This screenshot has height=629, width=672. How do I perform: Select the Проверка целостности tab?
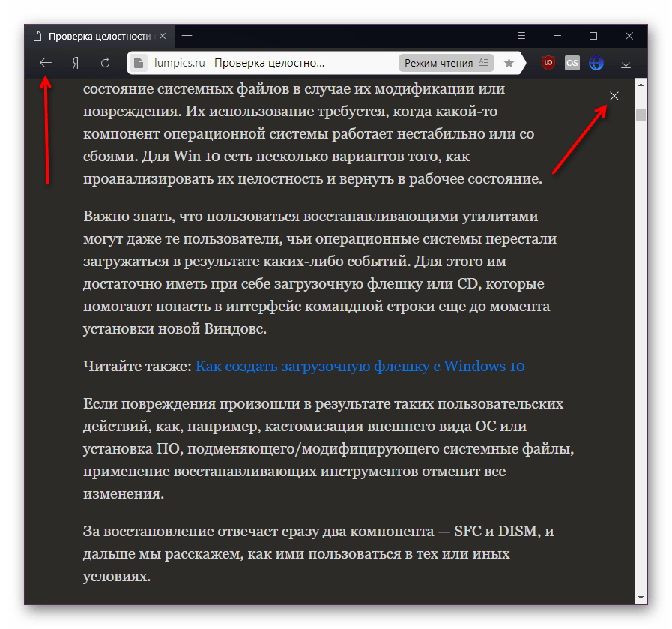point(97,36)
